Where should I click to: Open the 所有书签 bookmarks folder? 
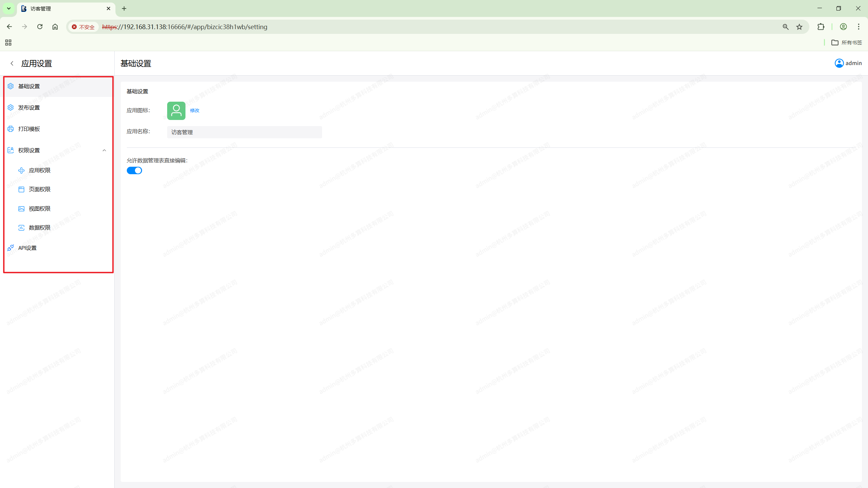(847, 42)
